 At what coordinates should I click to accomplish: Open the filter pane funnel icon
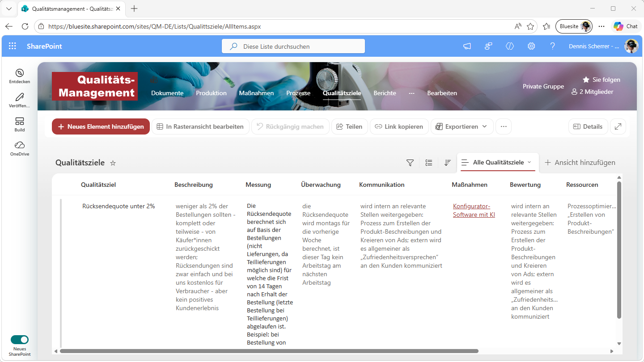(410, 163)
